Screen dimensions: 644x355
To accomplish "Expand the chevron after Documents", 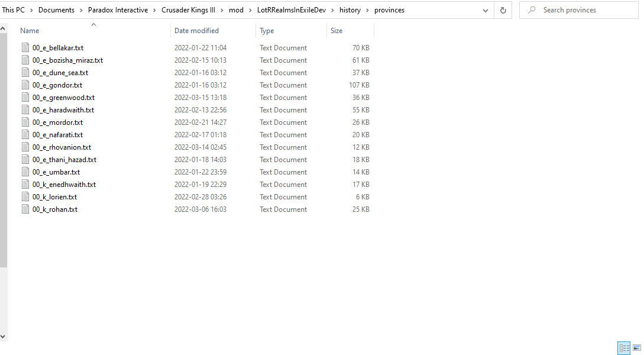I will (x=82, y=10).
